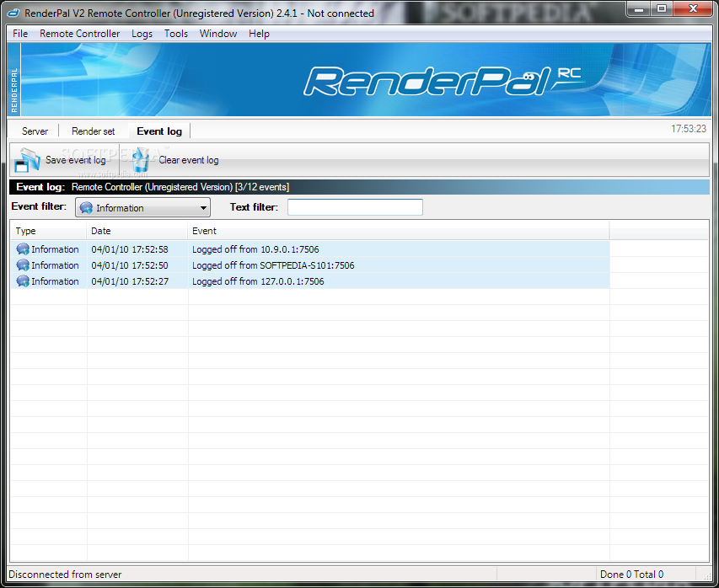Open the Window menu

click(x=218, y=34)
